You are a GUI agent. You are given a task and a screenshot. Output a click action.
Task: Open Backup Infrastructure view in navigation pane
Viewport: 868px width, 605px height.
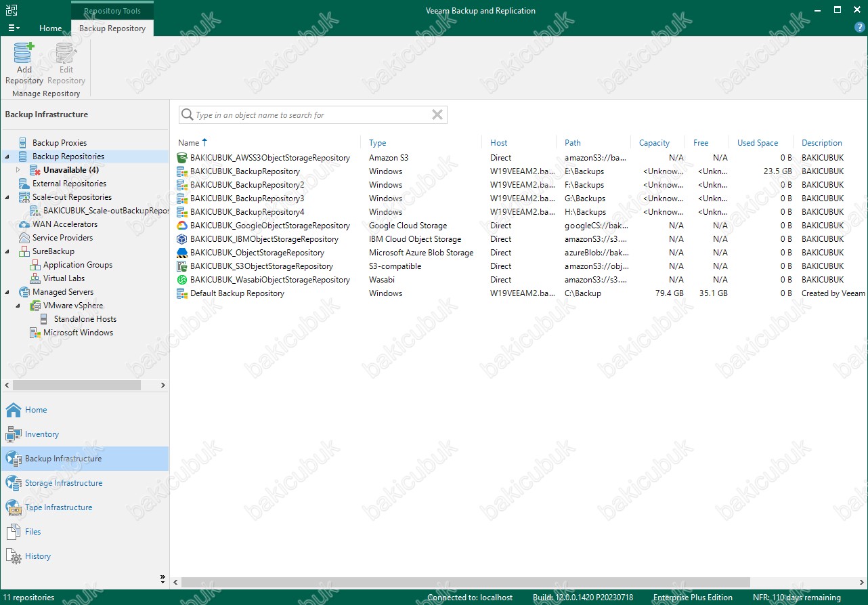point(85,459)
